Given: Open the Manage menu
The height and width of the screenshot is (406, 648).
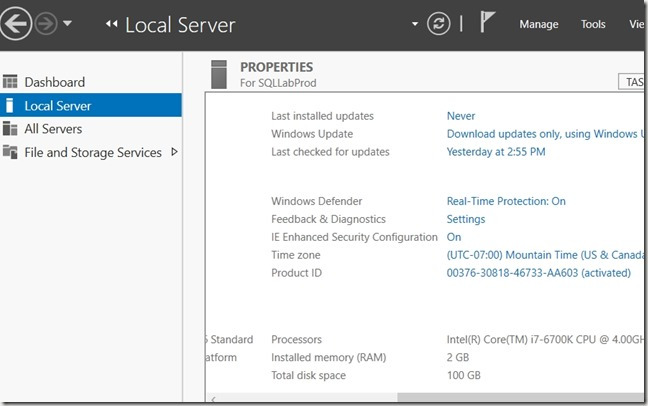Looking at the screenshot, I should click(x=538, y=25).
